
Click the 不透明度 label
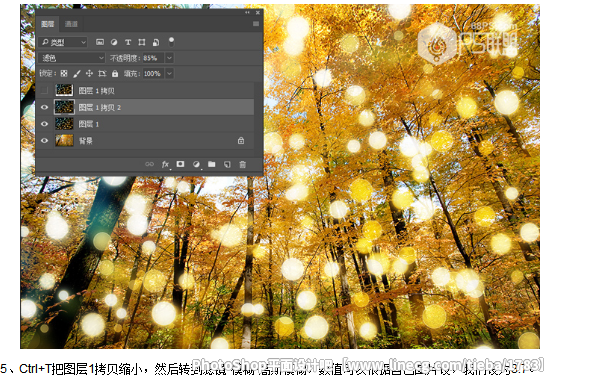click(125, 58)
